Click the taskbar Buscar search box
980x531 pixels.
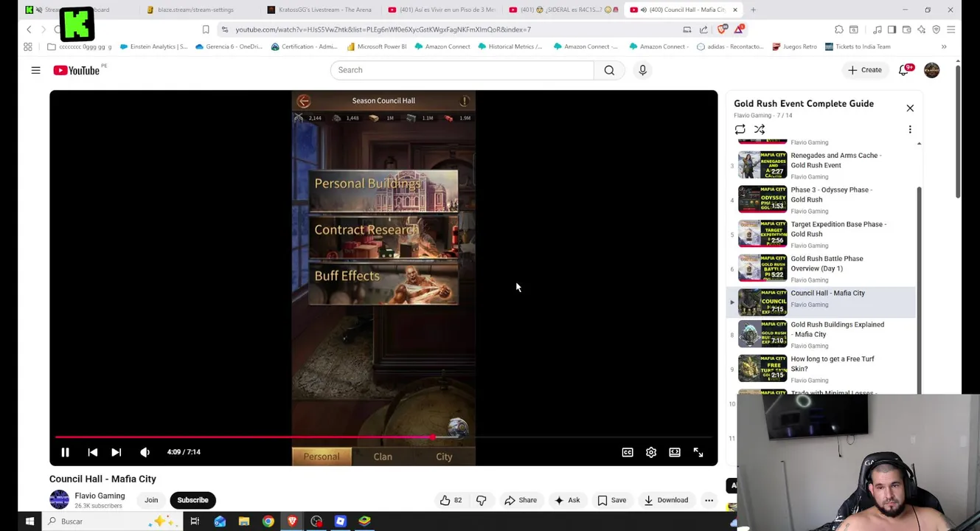(111, 521)
